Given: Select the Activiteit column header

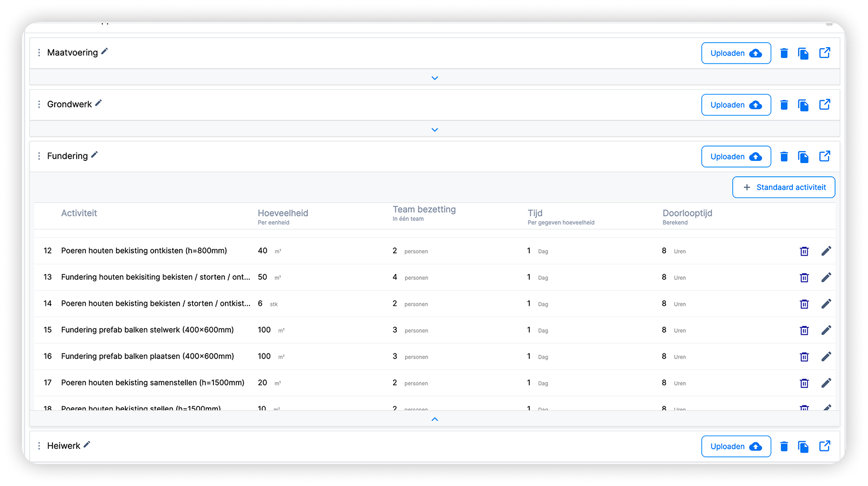Looking at the screenshot, I should (x=79, y=213).
